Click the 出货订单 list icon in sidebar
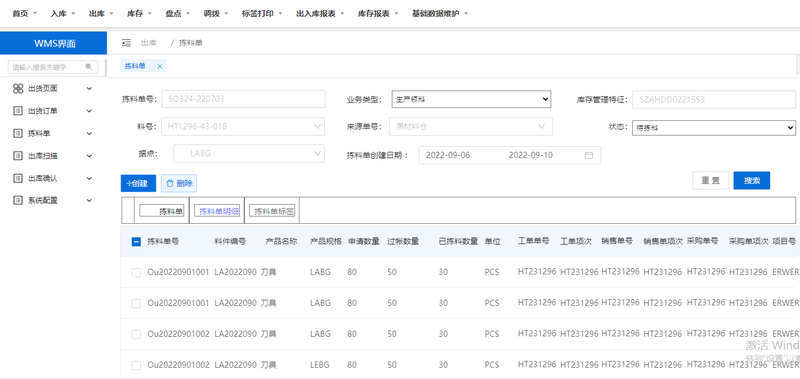Viewport: 800px width, 379px height. pos(18,111)
